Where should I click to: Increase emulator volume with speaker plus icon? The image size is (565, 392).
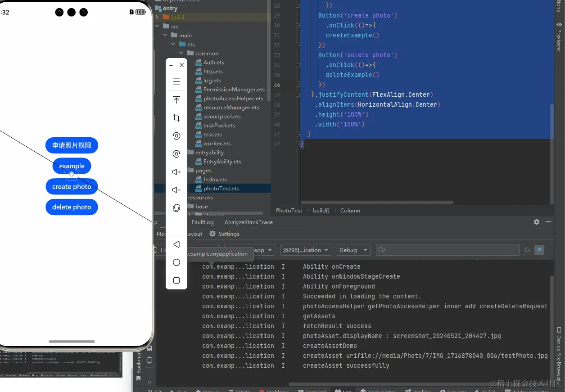176,172
